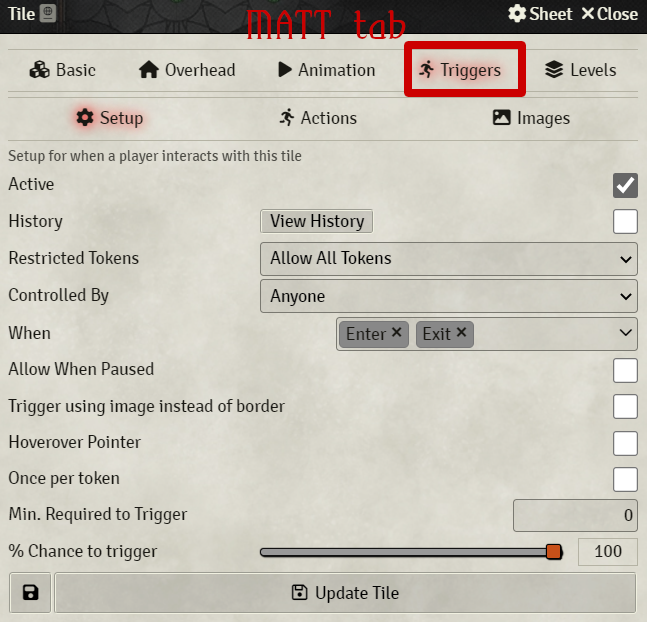The height and width of the screenshot is (622, 647).
Task: Open the Basic tab with cubes icon
Action: pyautogui.click(x=62, y=70)
